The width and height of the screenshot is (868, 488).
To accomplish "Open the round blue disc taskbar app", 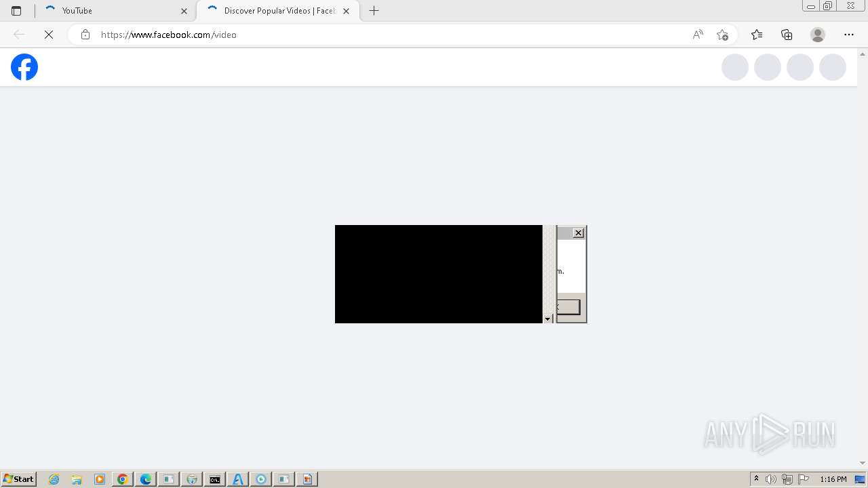I will point(261,479).
